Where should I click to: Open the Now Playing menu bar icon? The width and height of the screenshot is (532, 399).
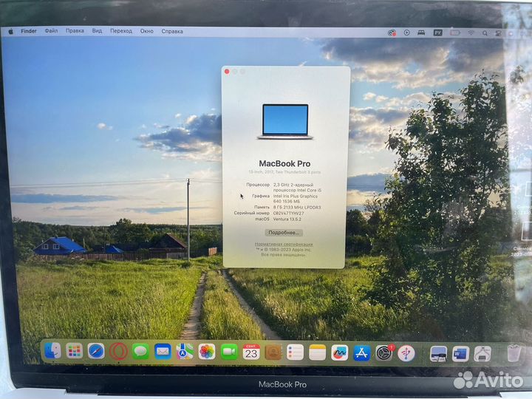point(406,33)
